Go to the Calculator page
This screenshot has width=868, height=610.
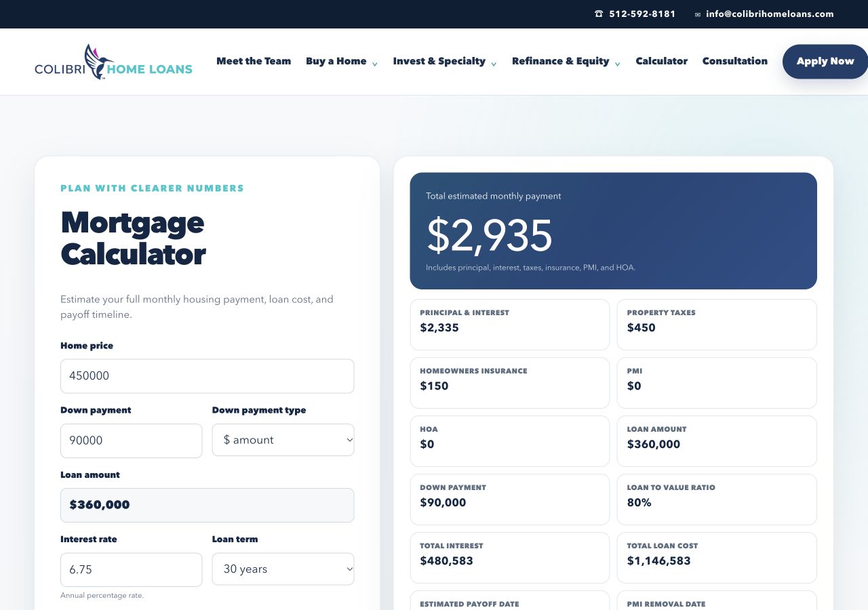click(661, 61)
